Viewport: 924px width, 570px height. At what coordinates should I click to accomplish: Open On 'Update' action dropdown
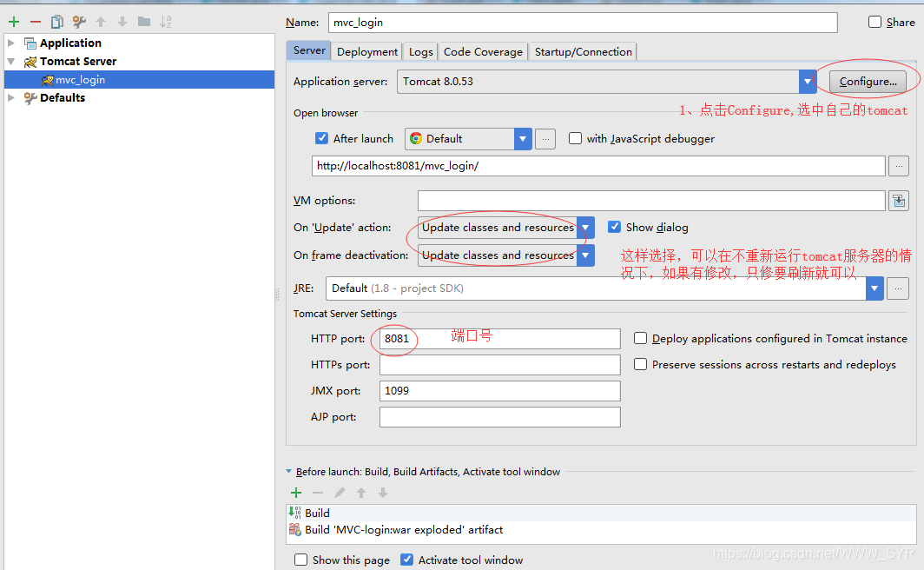pos(585,228)
